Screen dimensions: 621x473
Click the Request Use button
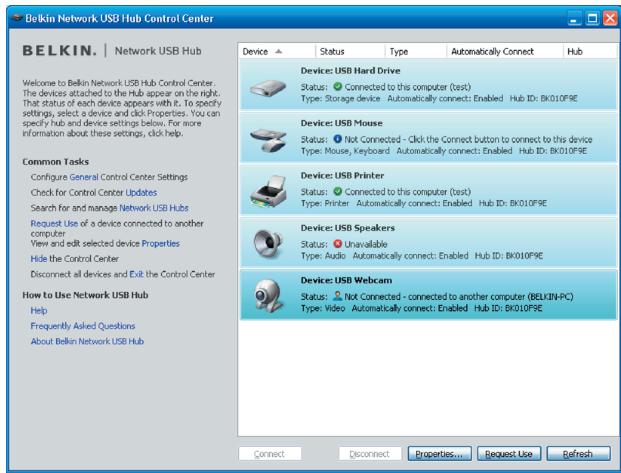pyautogui.click(x=509, y=454)
